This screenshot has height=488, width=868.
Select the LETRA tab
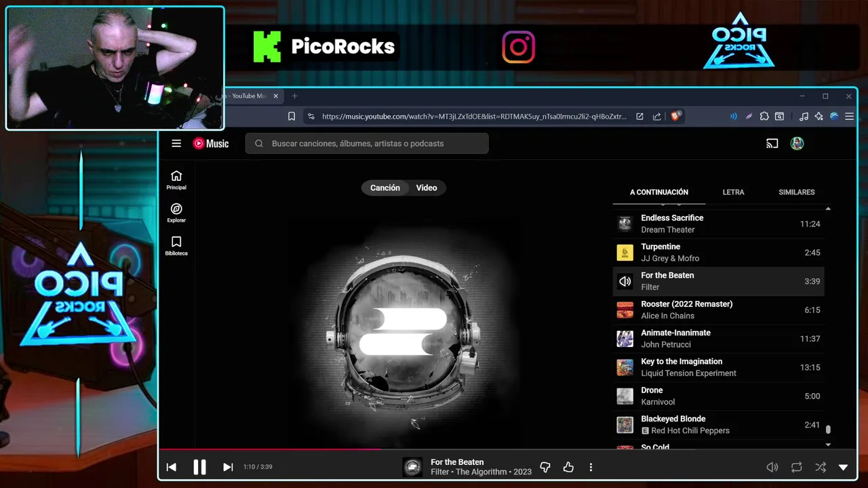[x=733, y=192]
